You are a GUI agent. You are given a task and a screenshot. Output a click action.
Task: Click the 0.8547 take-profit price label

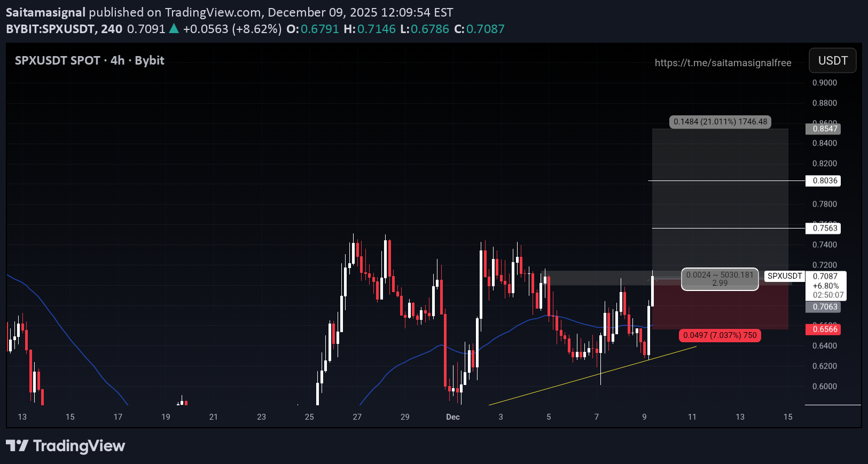[x=825, y=129]
